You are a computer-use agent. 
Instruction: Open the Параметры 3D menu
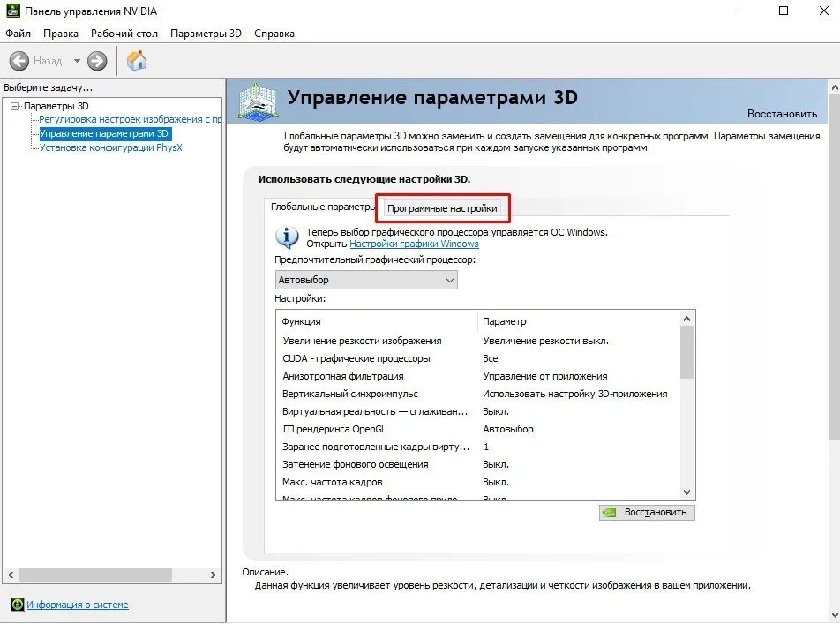(x=206, y=34)
